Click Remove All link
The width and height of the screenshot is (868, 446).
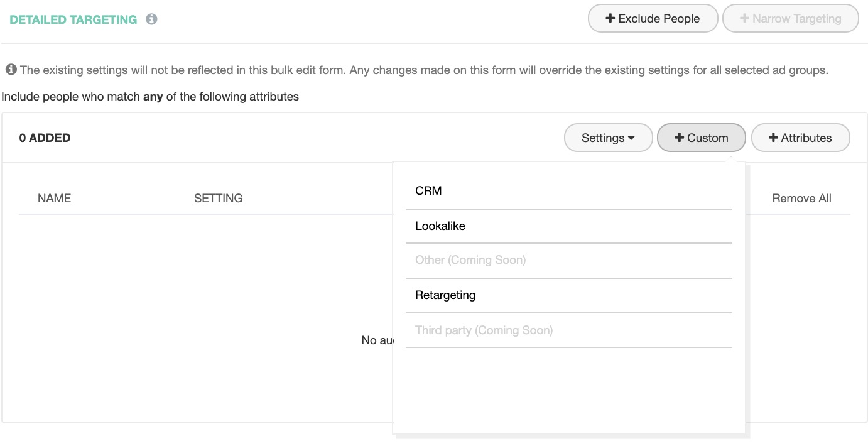[801, 199]
